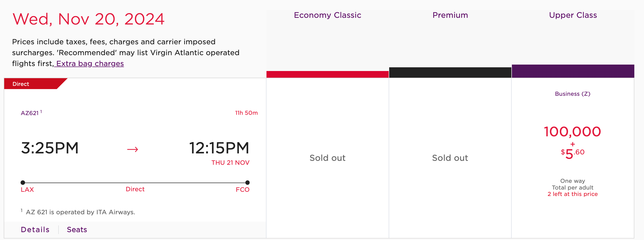Open the flight Details section
This screenshot has width=644, height=240.
(35, 230)
